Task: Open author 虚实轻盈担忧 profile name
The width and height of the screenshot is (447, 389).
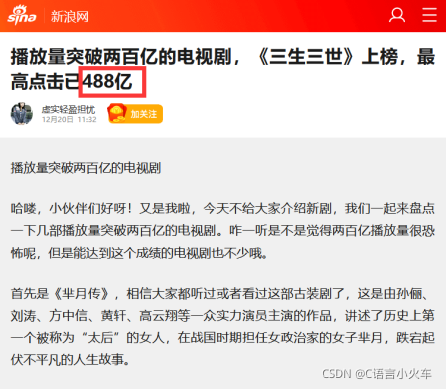Action: pos(68,109)
